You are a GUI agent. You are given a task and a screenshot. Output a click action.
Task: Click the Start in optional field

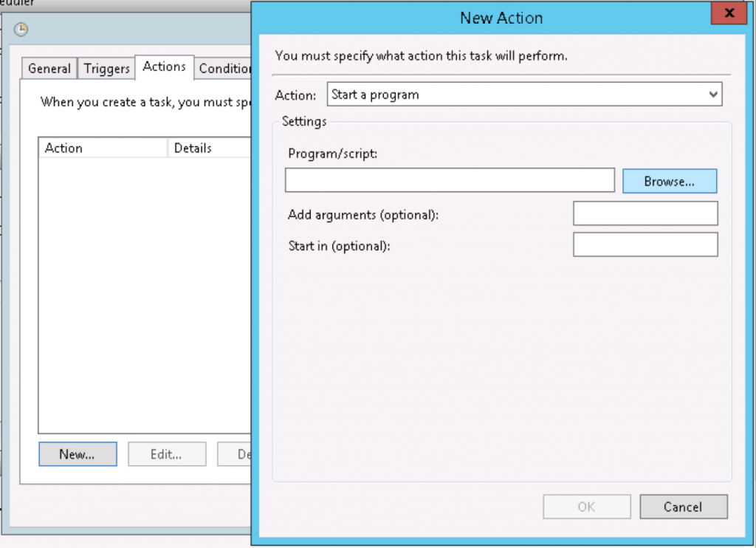click(645, 244)
